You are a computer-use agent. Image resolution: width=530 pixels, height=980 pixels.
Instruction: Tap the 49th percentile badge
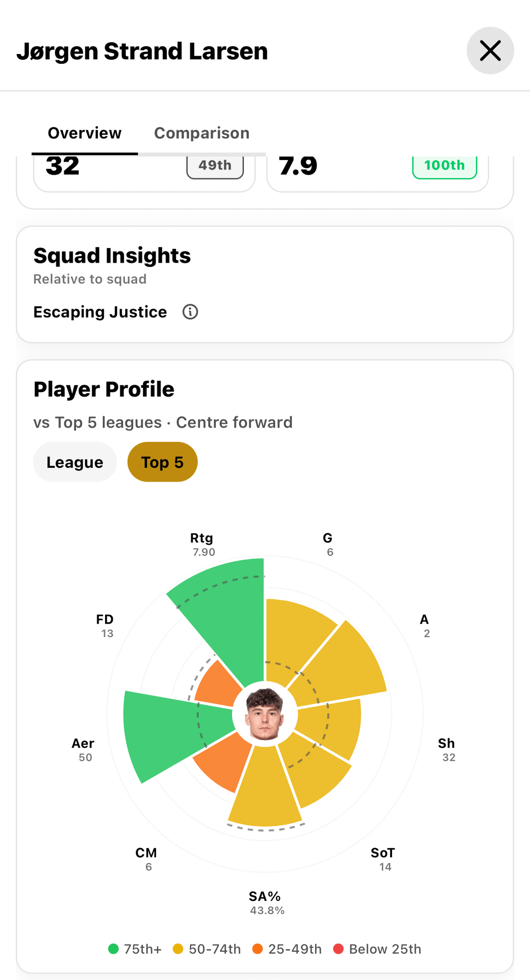(x=215, y=166)
